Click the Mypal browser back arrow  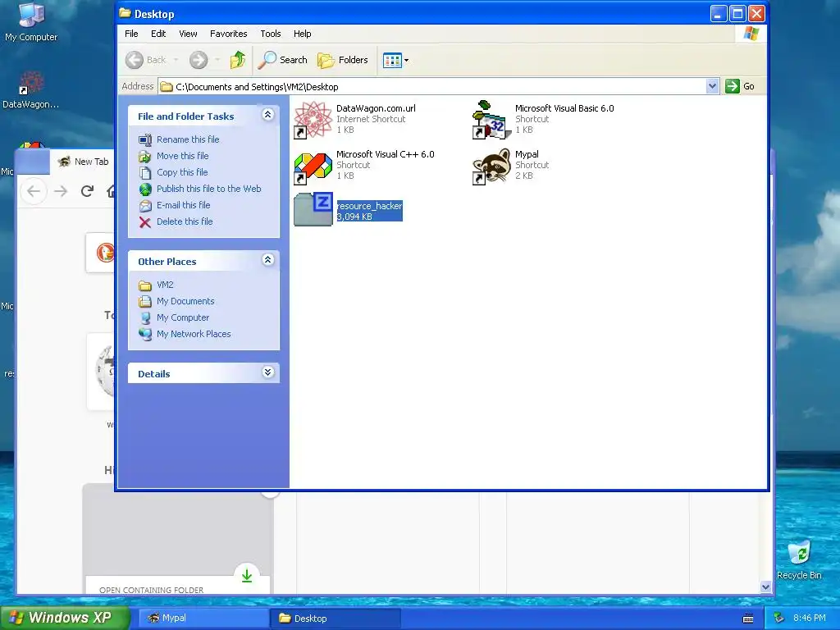click(x=34, y=191)
